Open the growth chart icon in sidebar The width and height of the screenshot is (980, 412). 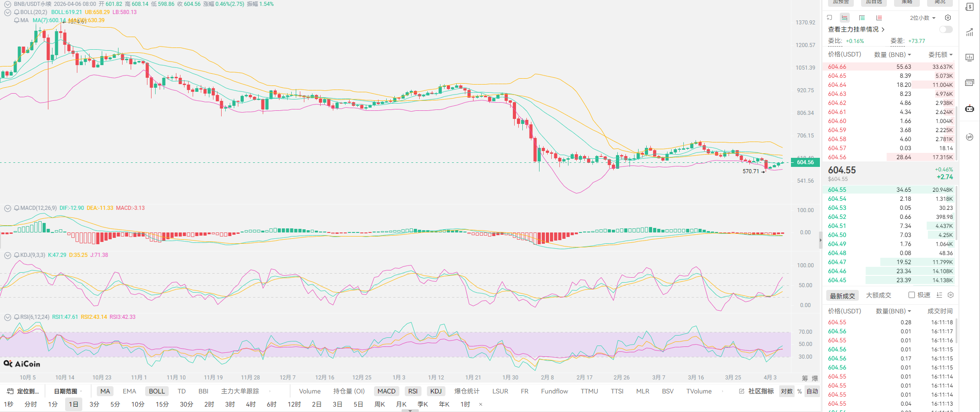click(x=970, y=32)
